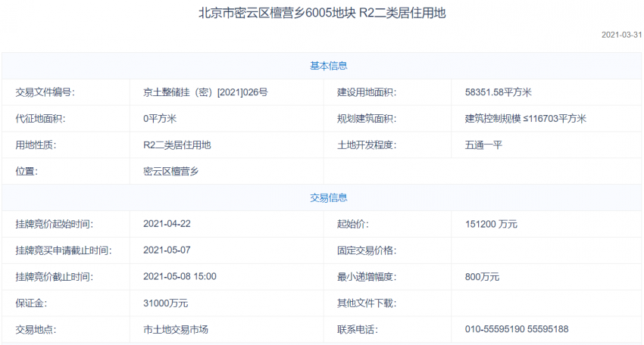This screenshot has height=345, width=644.
Task: Click the 800万元 minimum increment value
Action: point(482,277)
